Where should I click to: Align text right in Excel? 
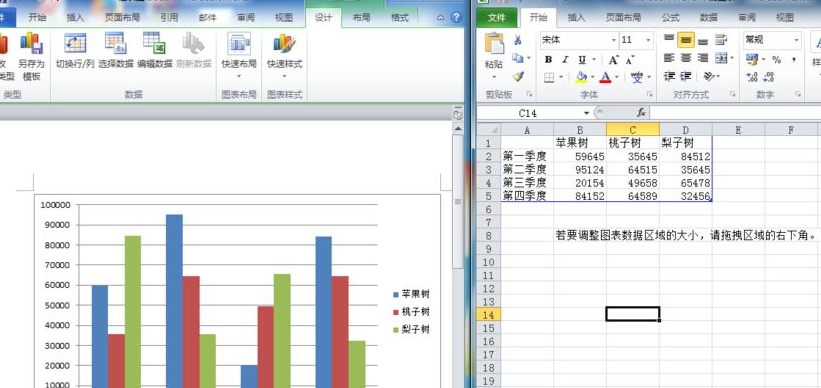[x=703, y=58]
